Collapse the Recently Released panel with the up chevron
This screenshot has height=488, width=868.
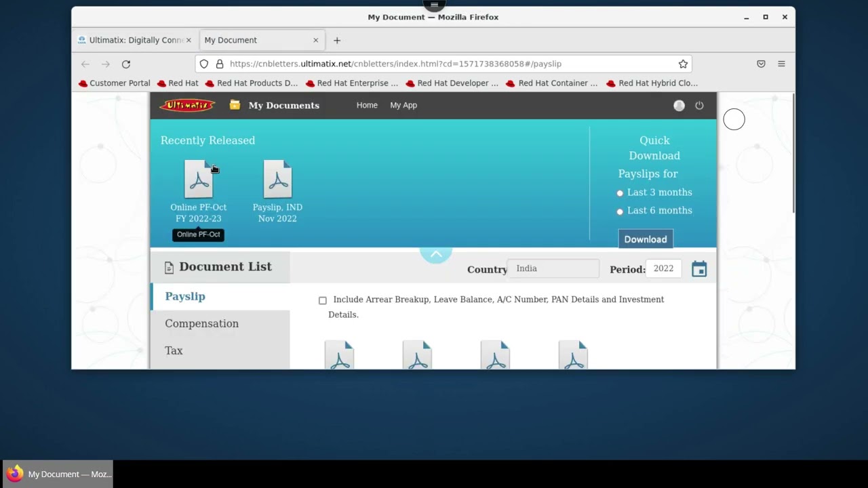(x=436, y=254)
